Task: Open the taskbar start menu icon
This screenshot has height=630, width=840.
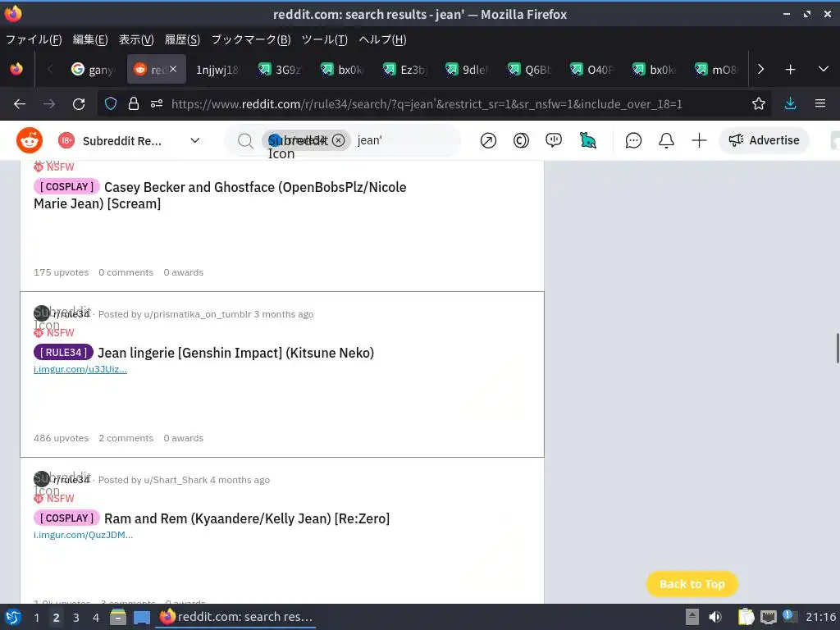Action: click(x=13, y=617)
